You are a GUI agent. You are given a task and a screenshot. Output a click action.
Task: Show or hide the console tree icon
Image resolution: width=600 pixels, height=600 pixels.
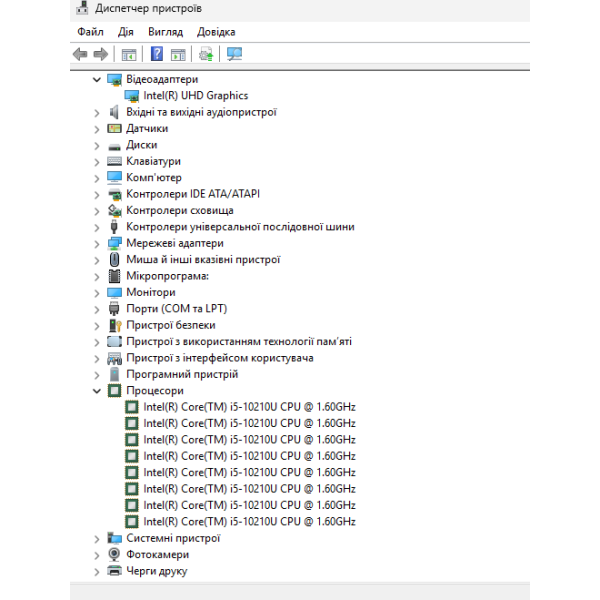click(129, 54)
